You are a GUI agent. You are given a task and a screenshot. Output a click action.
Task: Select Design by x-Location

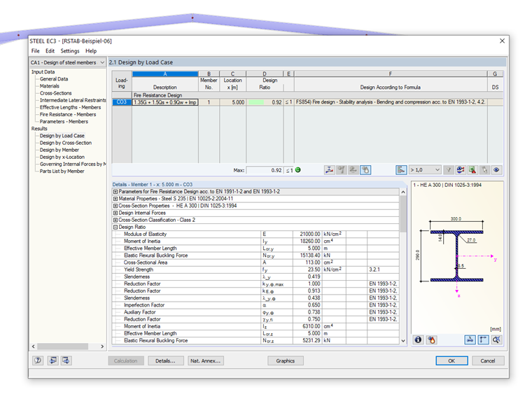[x=62, y=157]
